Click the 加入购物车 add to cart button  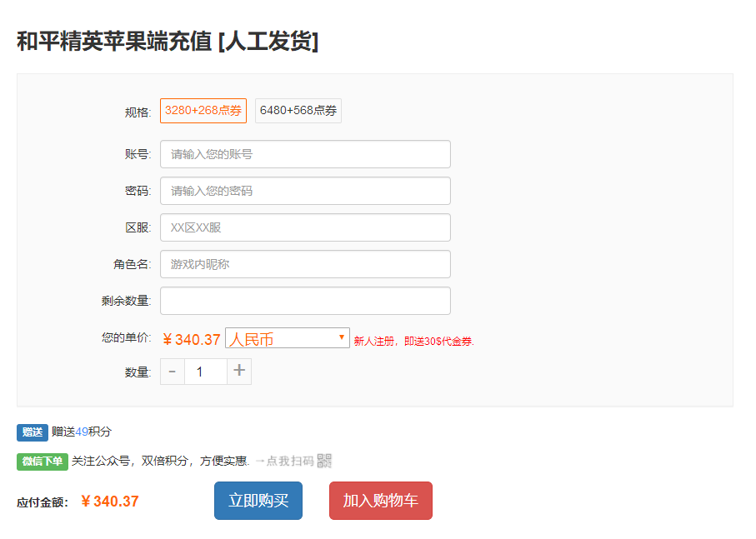381,501
